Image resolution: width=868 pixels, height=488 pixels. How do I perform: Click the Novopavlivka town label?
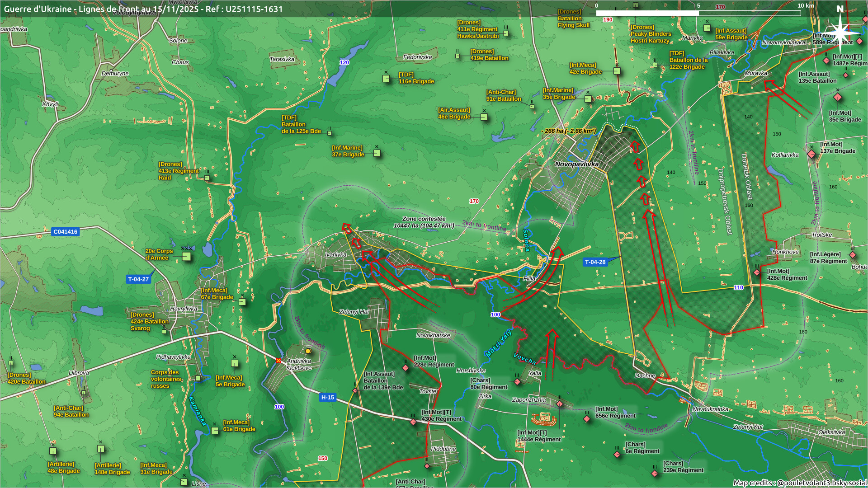[x=576, y=164]
